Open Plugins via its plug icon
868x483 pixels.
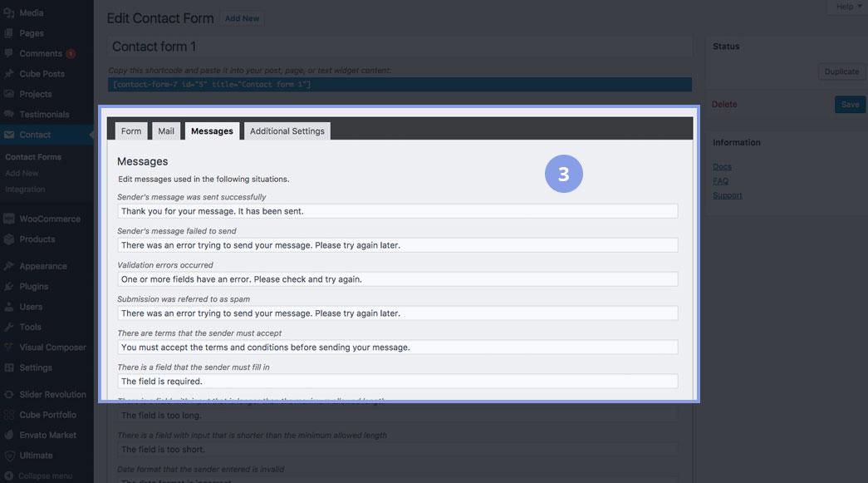pyautogui.click(x=8, y=287)
